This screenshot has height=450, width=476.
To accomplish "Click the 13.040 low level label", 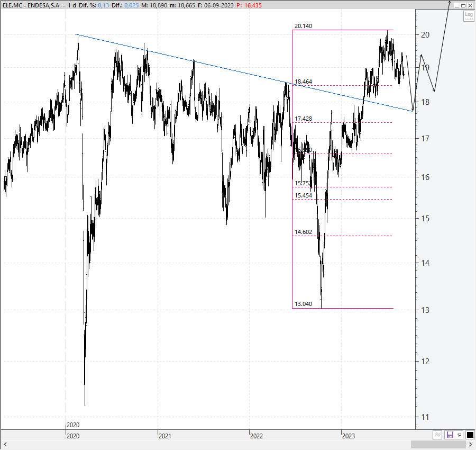I will [303, 304].
